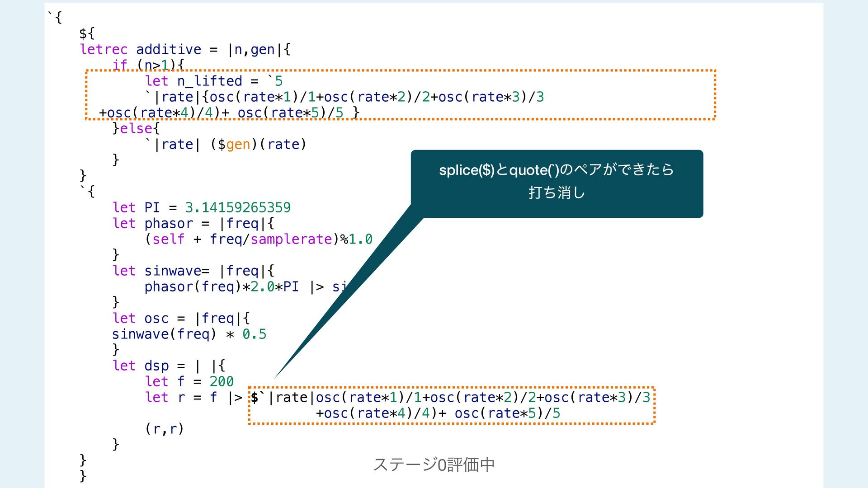Click the 'letrec' keyword
This screenshot has width=868, height=488.
pyautogui.click(x=104, y=49)
